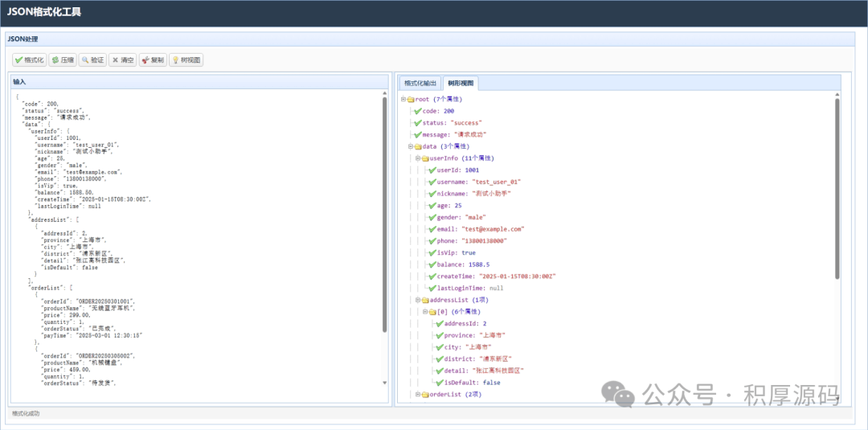This screenshot has height=430, width=868.
Task: Copy the result using the 复制 button
Action: pos(153,60)
